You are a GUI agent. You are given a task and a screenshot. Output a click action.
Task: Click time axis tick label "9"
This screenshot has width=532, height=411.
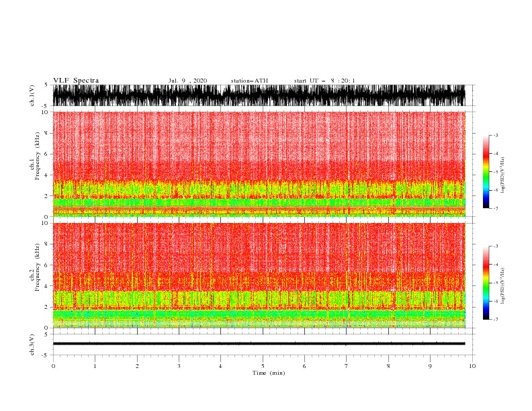click(430, 366)
